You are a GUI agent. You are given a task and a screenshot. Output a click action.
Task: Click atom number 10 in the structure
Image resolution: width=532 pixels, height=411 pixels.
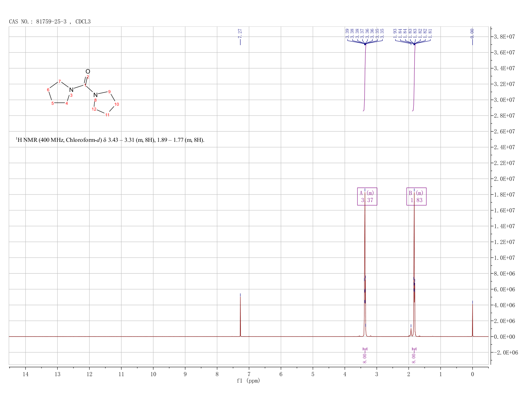(x=117, y=104)
